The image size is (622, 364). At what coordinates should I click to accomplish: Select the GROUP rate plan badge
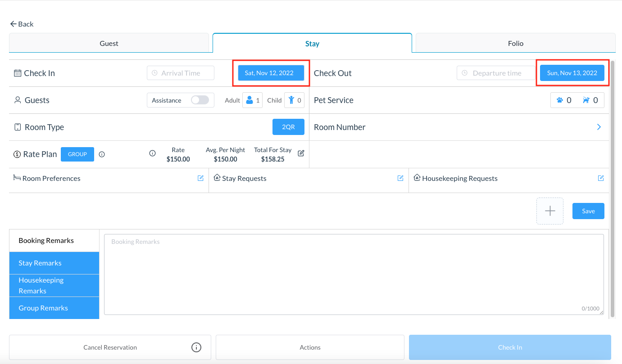click(77, 154)
